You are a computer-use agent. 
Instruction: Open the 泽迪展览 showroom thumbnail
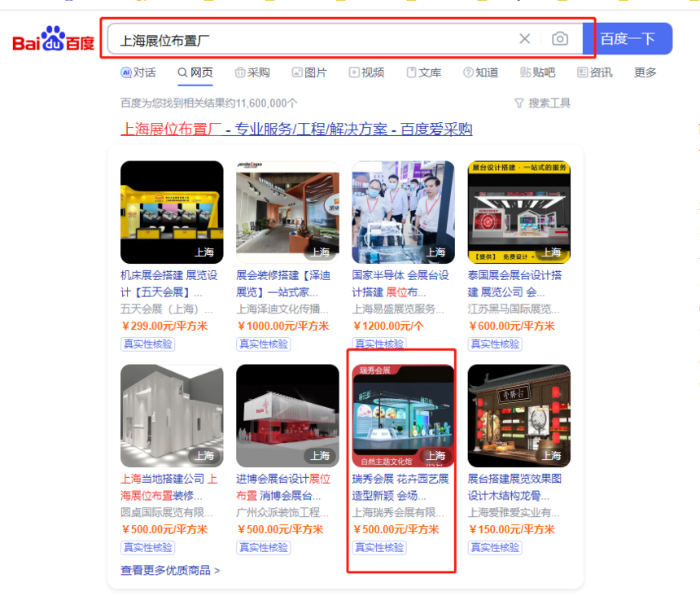pos(287,212)
